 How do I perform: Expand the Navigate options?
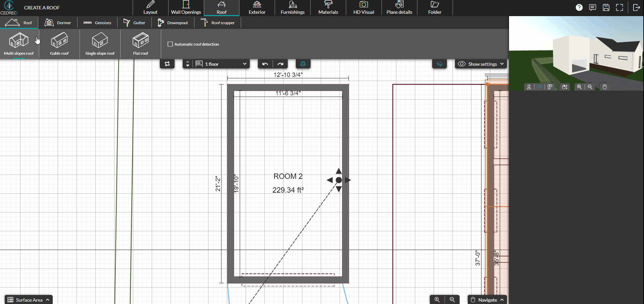(487, 300)
